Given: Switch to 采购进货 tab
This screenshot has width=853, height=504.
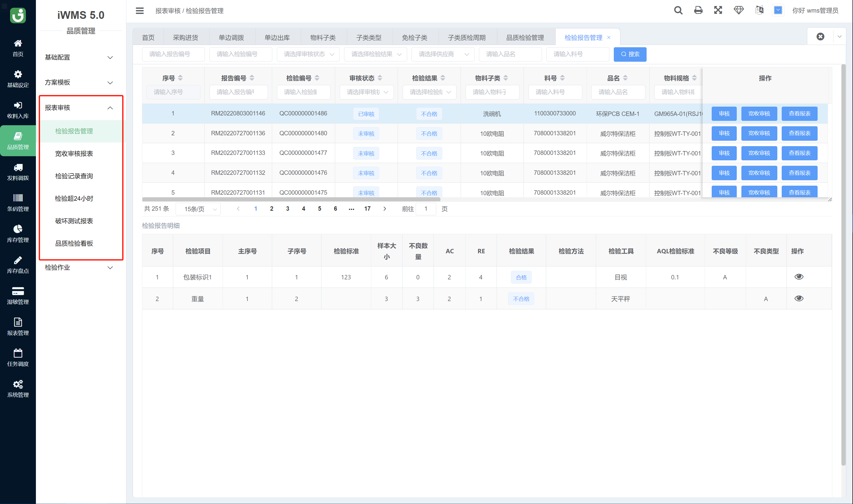Looking at the screenshot, I should tap(185, 37).
